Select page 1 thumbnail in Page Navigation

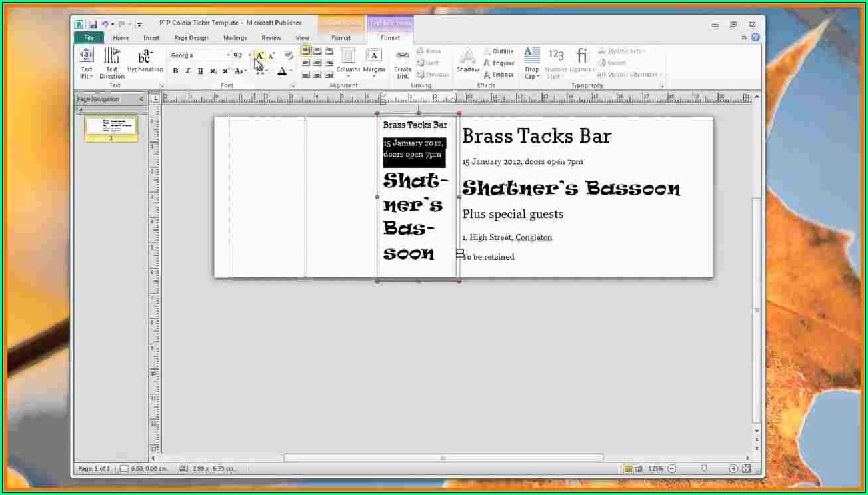click(x=111, y=127)
